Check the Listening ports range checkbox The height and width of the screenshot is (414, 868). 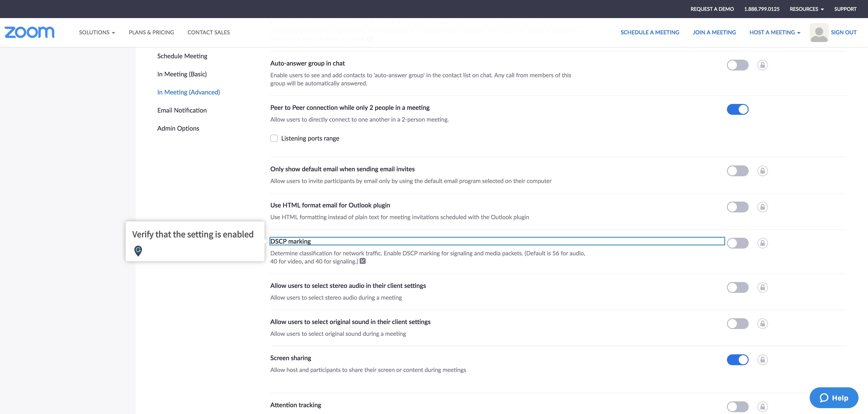pyautogui.click(x=274, y=138)
